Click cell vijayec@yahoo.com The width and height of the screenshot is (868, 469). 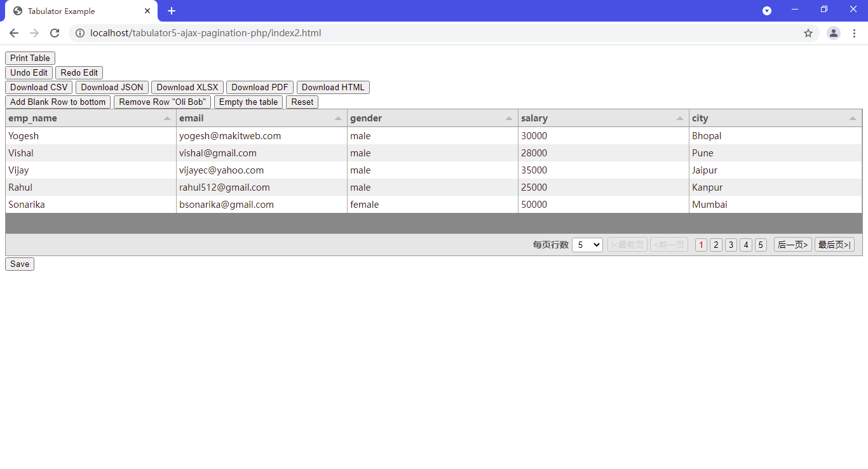coord(262,170)
